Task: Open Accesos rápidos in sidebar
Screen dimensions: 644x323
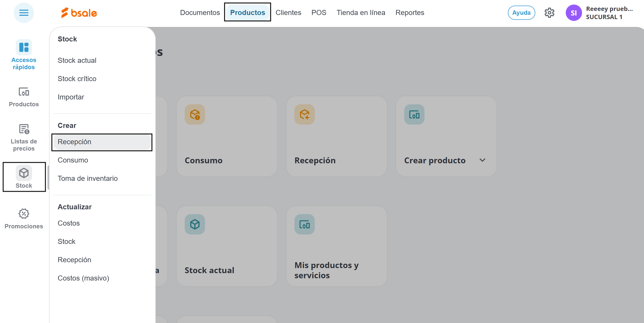Action: 24,54
